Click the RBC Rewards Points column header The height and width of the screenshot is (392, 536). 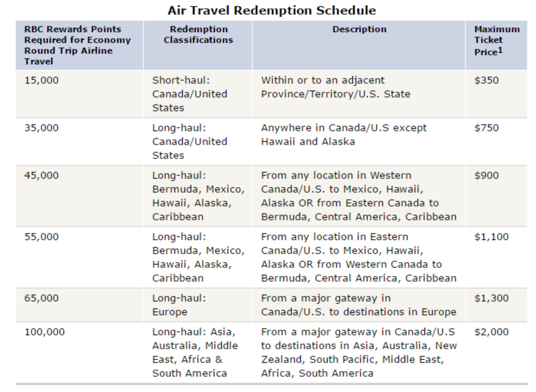click(77, 45)
